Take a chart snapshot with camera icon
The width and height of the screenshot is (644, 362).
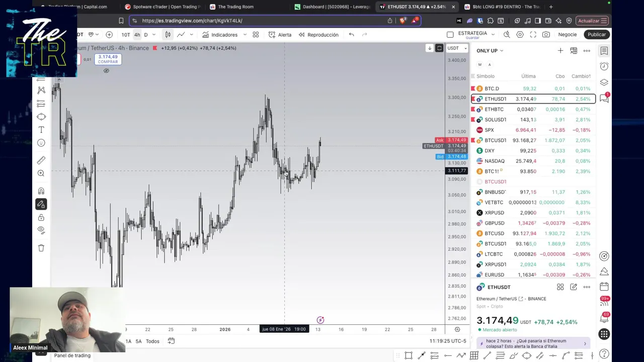(x=546, y=35)
